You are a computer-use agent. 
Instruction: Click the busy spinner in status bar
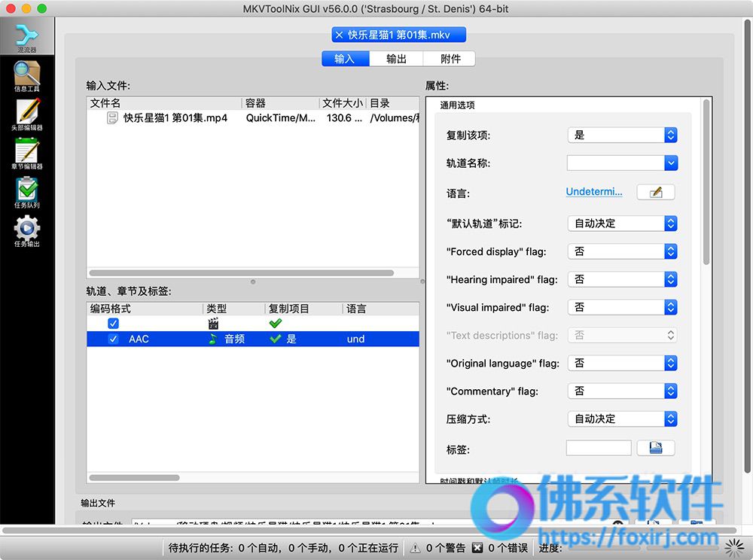(x=734, y=547)
